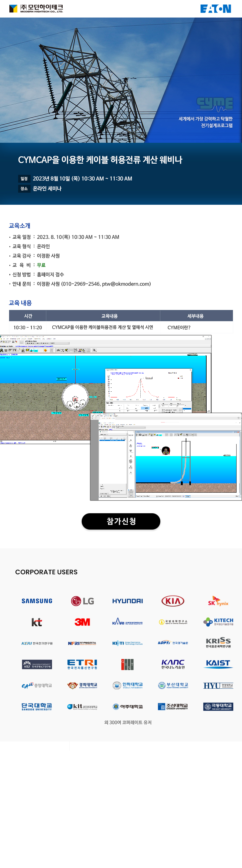The image size is (242, 868).
Task: Click the '일정' label badge on banner
Action: 24,178
